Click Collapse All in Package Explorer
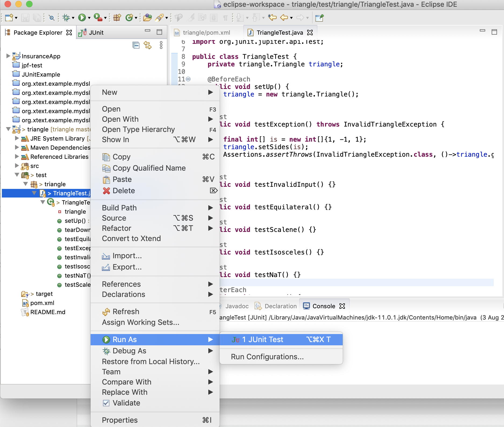 click(x=136, y=45)
